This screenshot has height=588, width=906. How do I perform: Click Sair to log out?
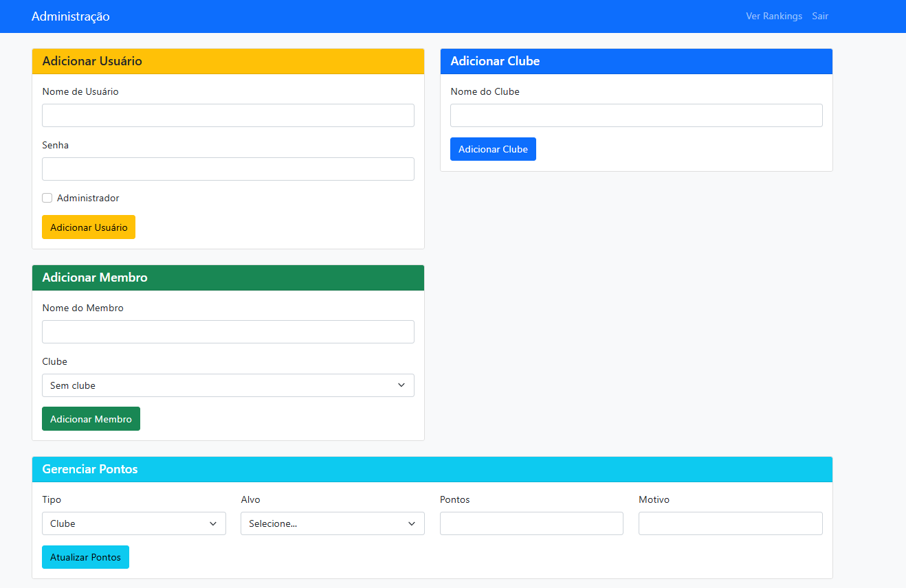pyautogui.click(x=819, y=16)
